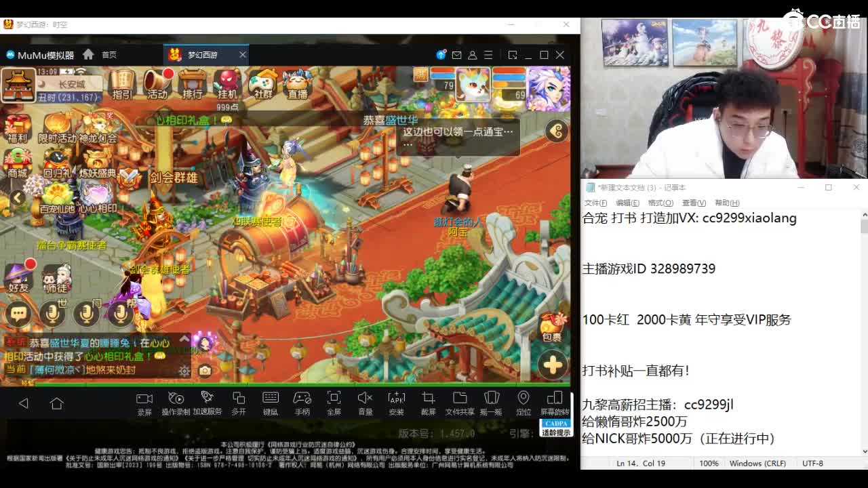
Task: Click the 主播游戏ID 328989739 line
Action: 649,268
